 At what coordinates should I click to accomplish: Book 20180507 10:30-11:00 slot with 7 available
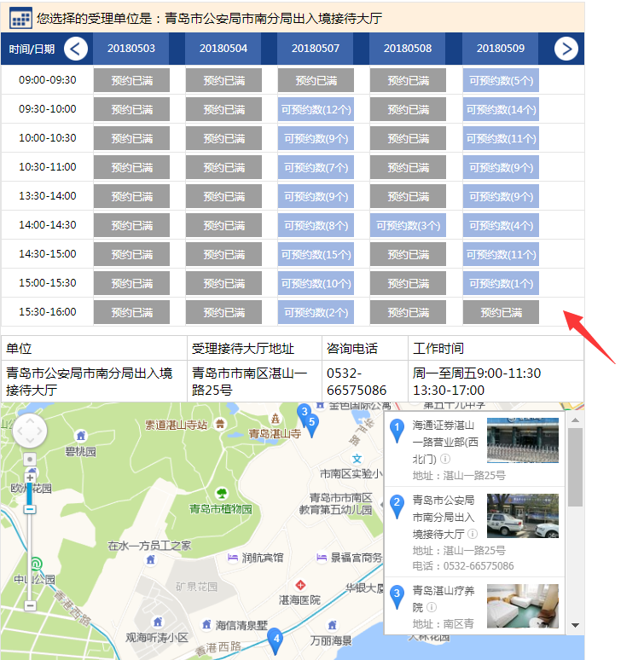pyautogui.click(x=316, y=167)
